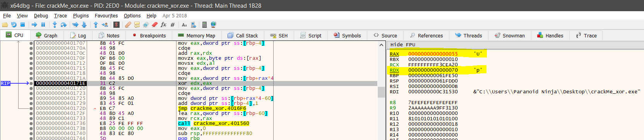Open the Favourites menu
This screenshot has height=140, width=644.
[x=106, y=15]
